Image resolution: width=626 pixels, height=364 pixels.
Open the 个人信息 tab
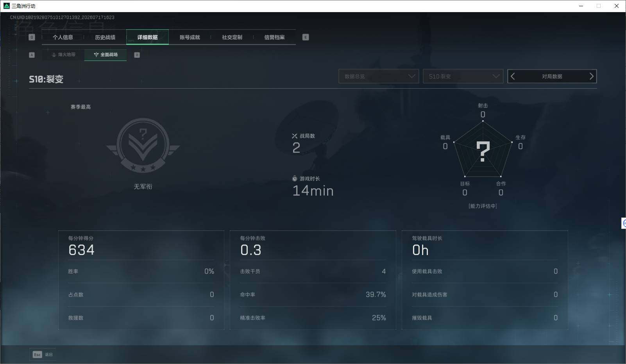pos(63,37)
